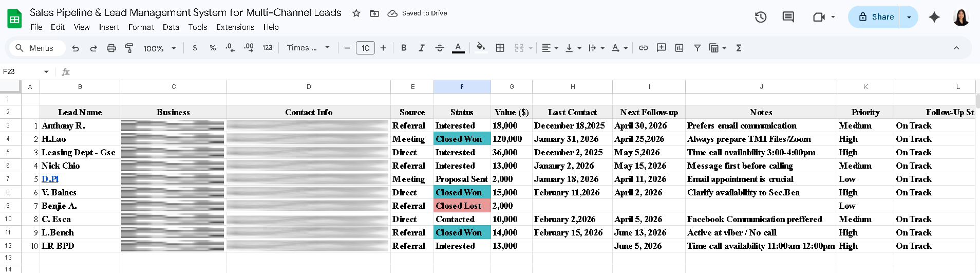The width and height of the screenshot is (980, 273).
Task: Search the Menus box
Action: tap(37, 48)
